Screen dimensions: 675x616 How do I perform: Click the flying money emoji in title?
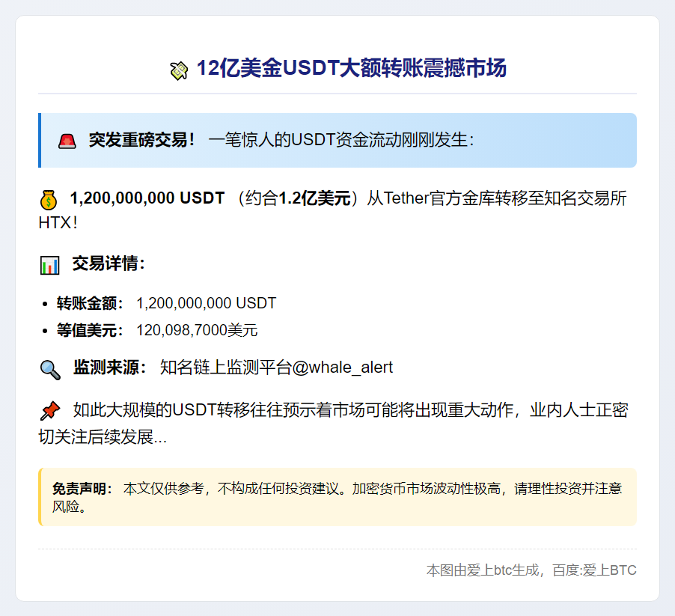pos(179,70)
